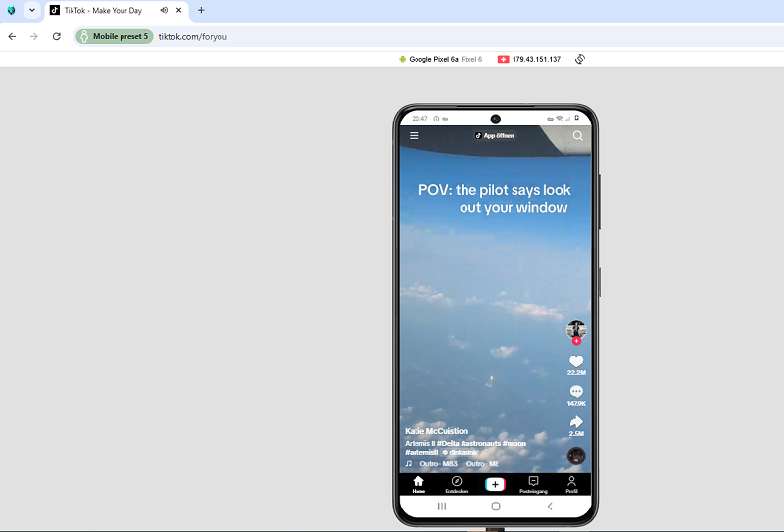
Task: Open a new browser tab
Action: click(x=201, y=10)
